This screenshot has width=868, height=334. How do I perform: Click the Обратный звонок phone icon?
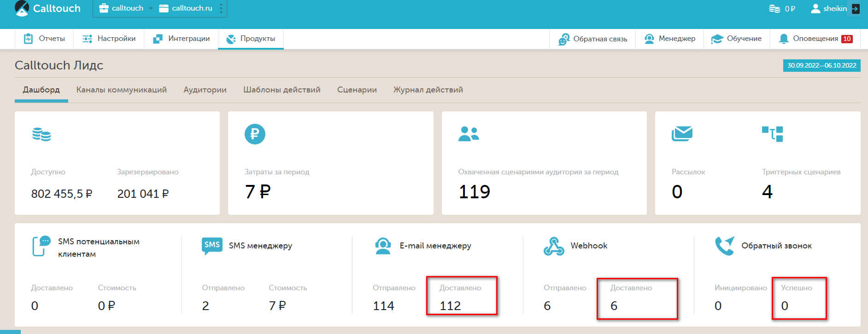(725, 246)
